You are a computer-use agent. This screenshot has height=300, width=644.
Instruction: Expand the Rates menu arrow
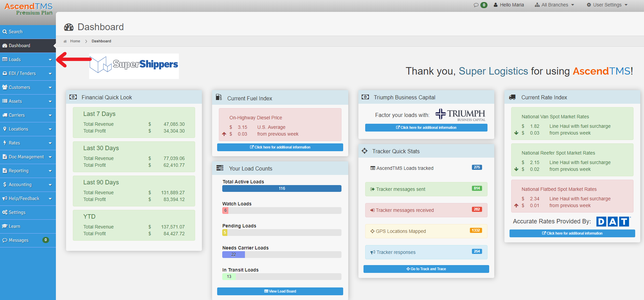[x=50, y=143]
